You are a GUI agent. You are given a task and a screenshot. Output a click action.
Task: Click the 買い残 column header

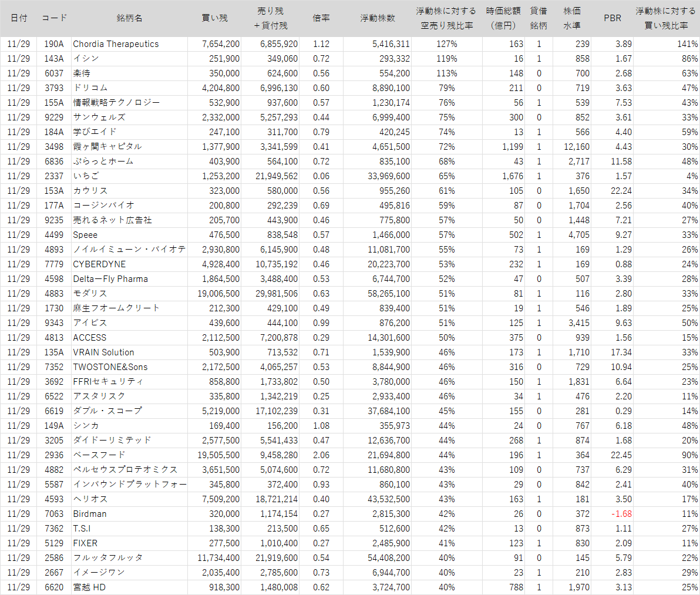pyautogui.click(x=214, y=18)
